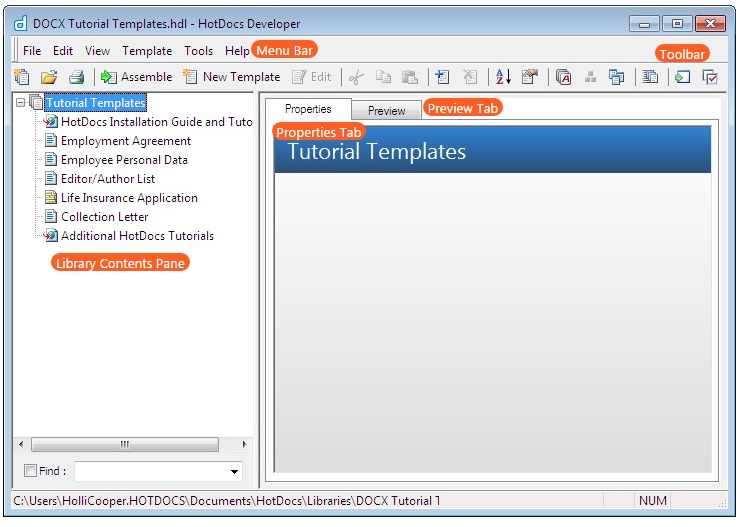
Task: Click the Remove Item icon with X
Action: pyautogui.click(x=470, y=77)
